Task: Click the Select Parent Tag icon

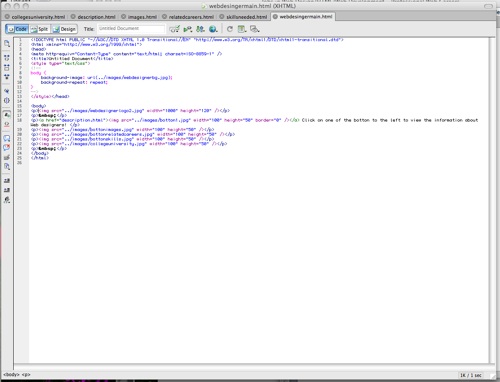Action: coord(7,91)
